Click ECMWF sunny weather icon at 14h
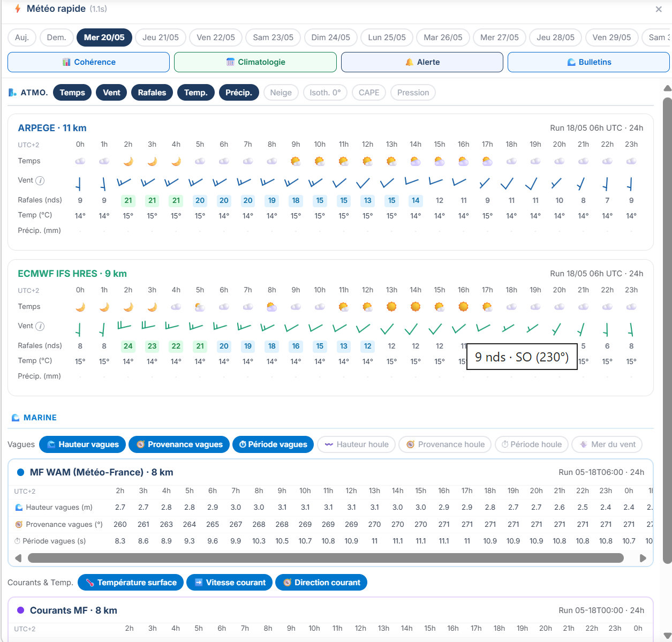This screenshot has width=672, height=642. pyautogui.click(x=416, y=307)
